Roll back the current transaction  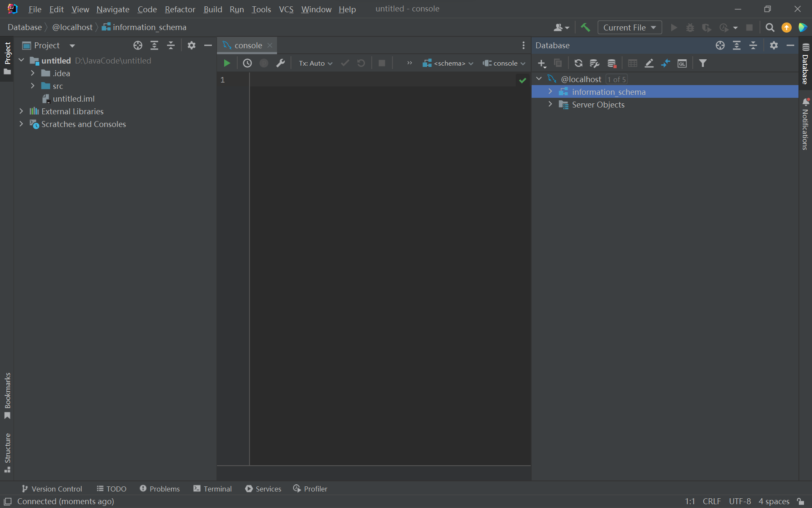(361, 63)
